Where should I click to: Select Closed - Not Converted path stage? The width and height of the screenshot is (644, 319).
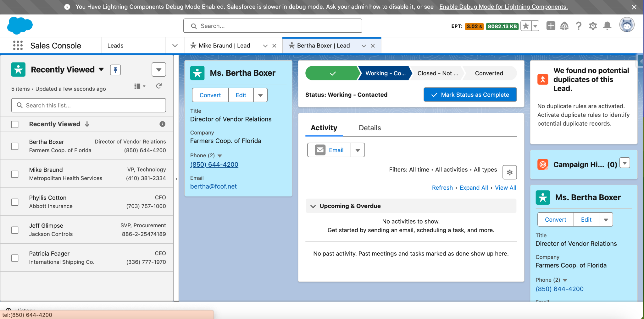(437, 73)
